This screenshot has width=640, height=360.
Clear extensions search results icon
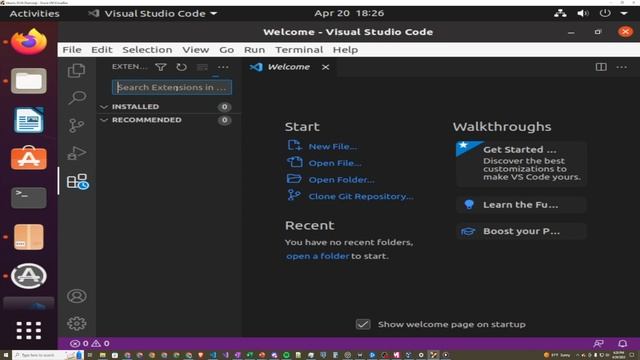point(202,67)
